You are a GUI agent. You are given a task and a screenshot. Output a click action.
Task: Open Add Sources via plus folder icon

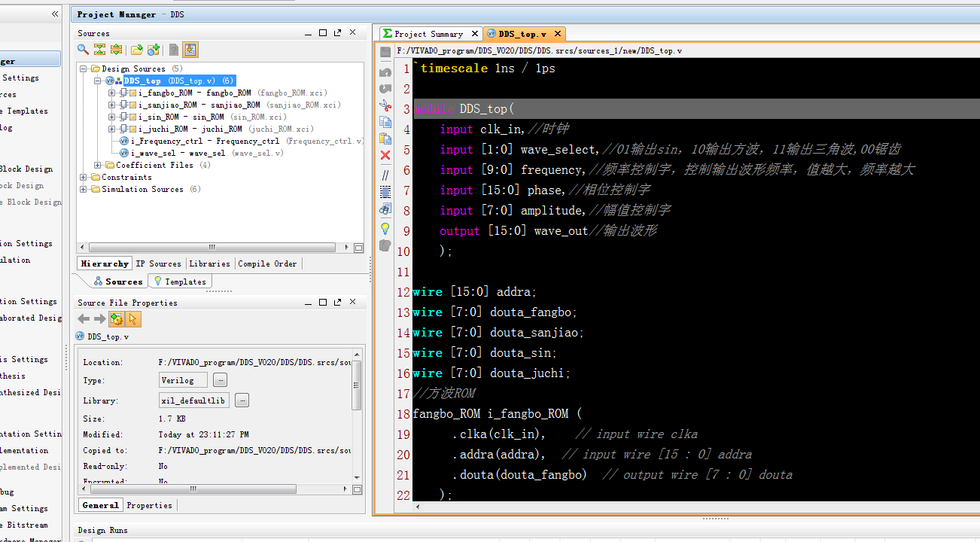[x=154, y=50]
